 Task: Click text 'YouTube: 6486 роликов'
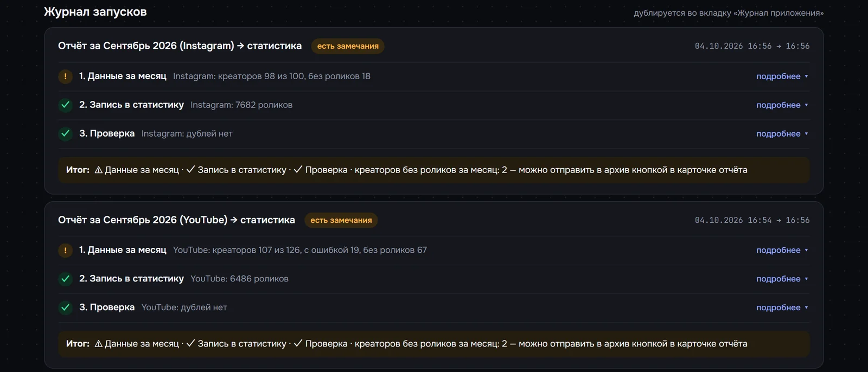pos(239,279)
